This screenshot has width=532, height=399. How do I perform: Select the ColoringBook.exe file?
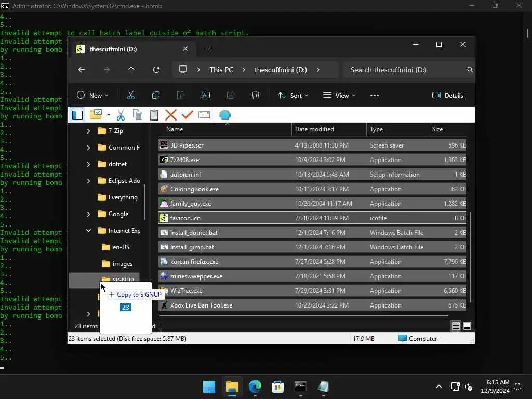coord(312,189)
